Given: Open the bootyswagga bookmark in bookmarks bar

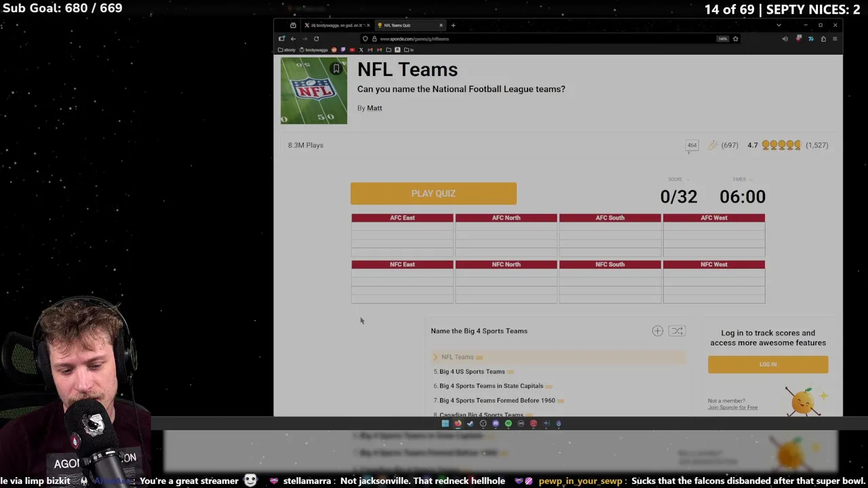Looking at the screenshot, I should [313, 49].
